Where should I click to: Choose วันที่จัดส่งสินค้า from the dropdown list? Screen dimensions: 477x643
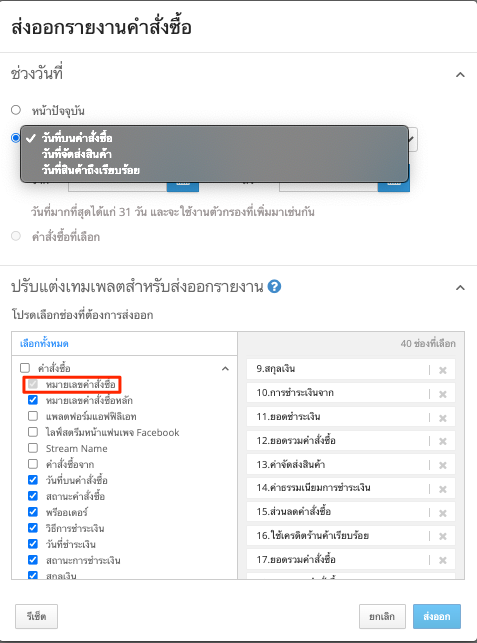(x=76, y=154)
